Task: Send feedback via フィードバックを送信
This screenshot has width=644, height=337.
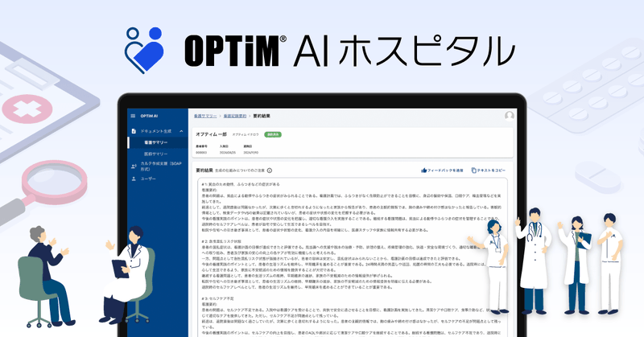Action: 445,171
